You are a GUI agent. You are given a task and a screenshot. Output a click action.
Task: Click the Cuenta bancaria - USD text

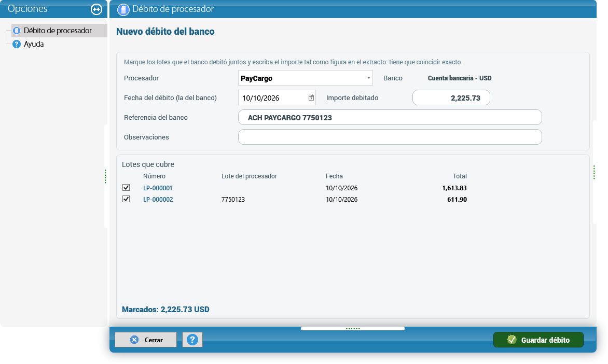(x=460, y=78)
